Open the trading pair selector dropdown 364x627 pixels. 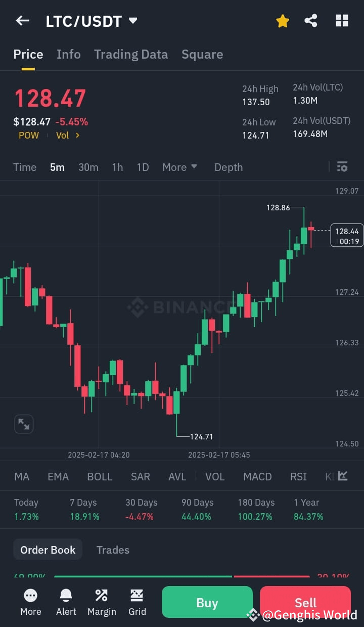point(132,21)
